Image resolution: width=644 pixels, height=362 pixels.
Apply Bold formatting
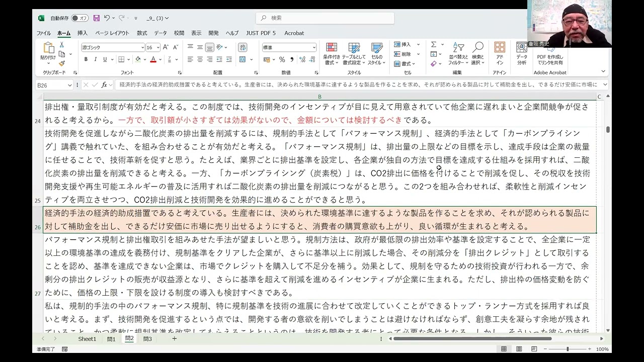click(x=86, y=59)
